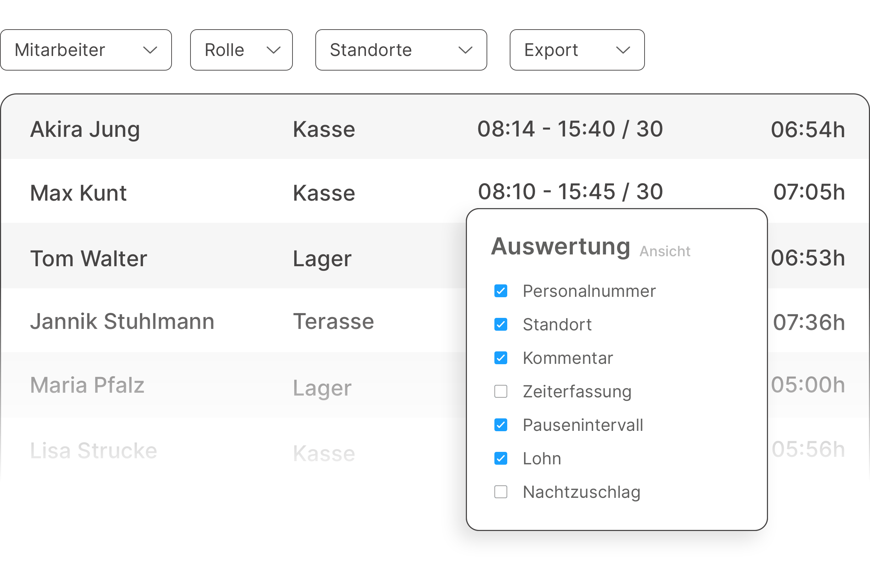This screenshot has height=588, width=870.
Task: Open the Export dropdown
Action: coord(576,50)
